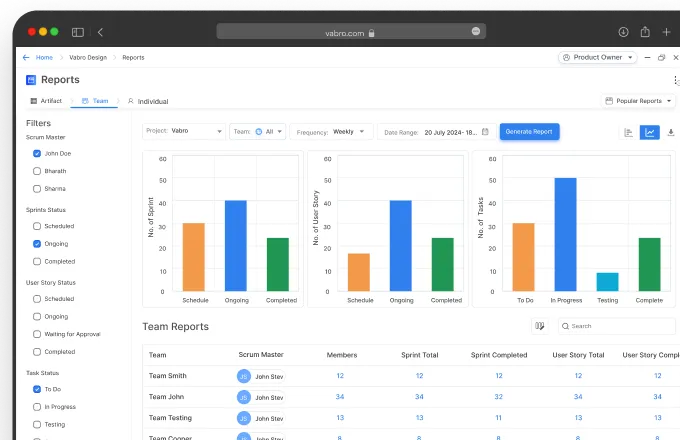Click the download report icon
The width and height of the screenshot is (680, 440).
670,132
